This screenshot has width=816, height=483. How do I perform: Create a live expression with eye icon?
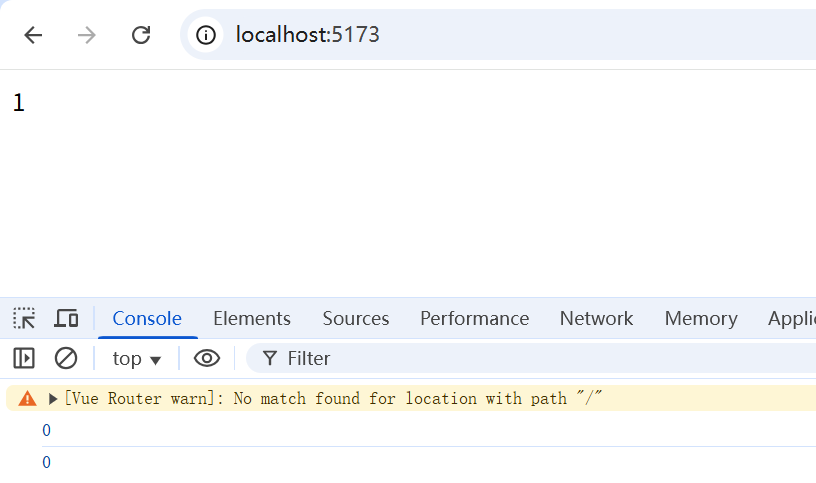coord(207,358)
